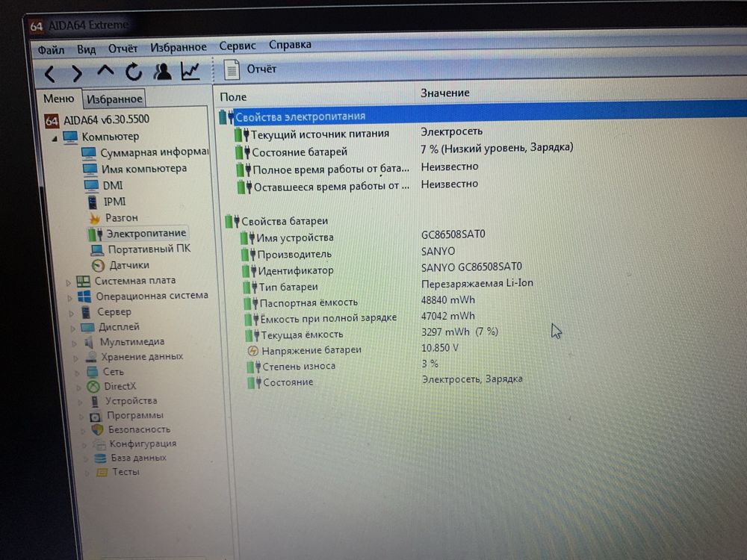
Task: Click the DirectX Xbox icon
Action: (x=93, y=387)
